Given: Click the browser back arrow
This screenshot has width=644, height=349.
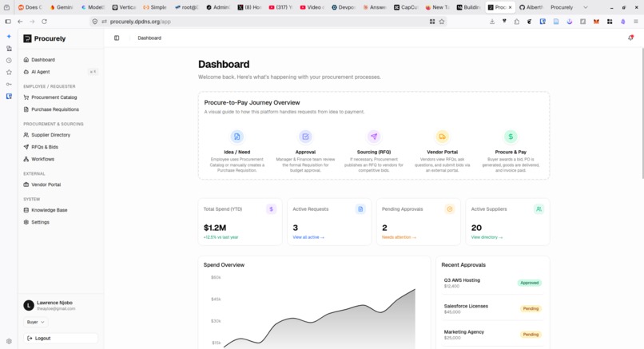Looking at the screenshot, I should (x=20, y=22).
